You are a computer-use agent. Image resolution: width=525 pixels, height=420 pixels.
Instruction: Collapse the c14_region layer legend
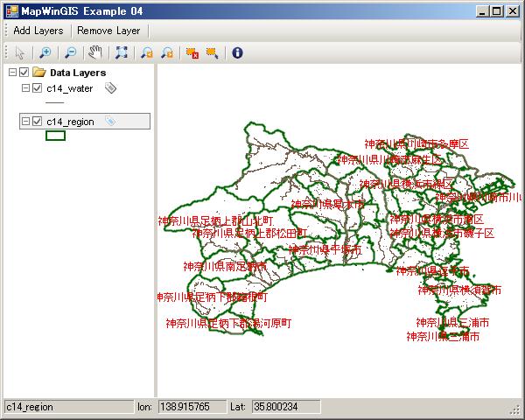(25, 122)
